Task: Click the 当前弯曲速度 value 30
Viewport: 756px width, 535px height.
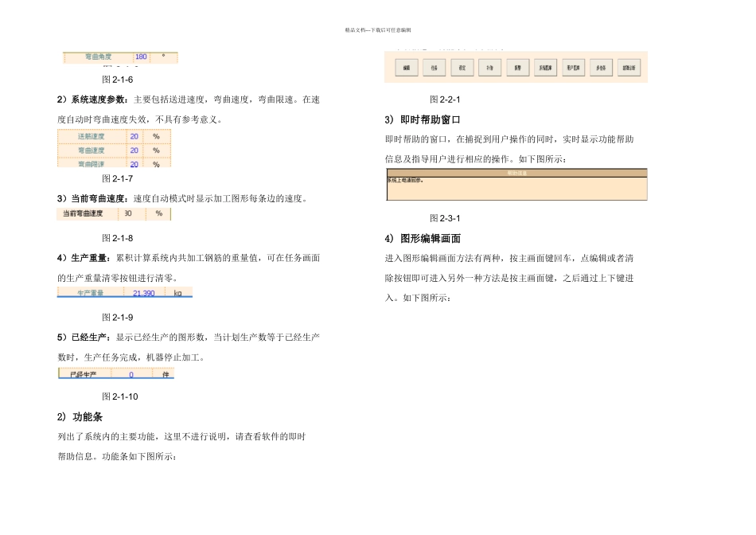Action: [128, 213]
